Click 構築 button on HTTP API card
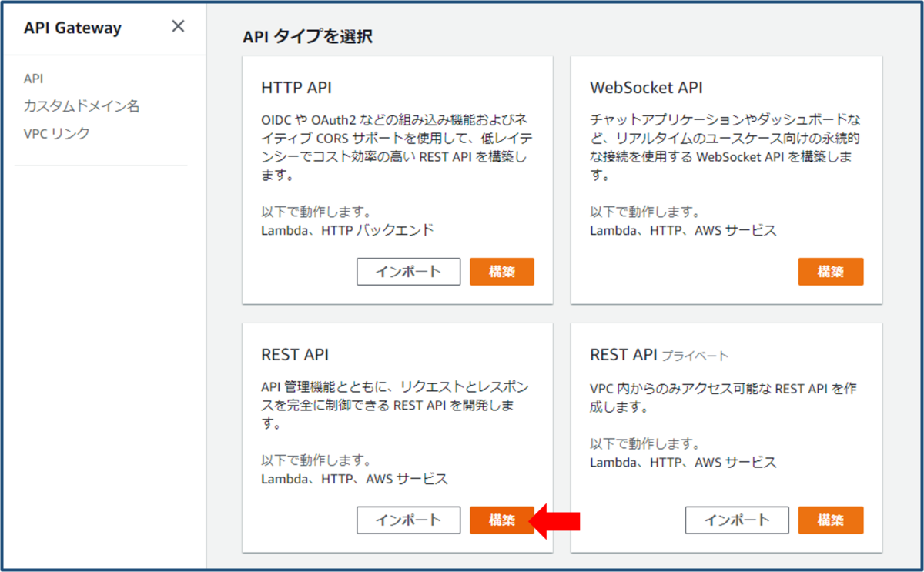924x572 pixels. pos(502,272)
